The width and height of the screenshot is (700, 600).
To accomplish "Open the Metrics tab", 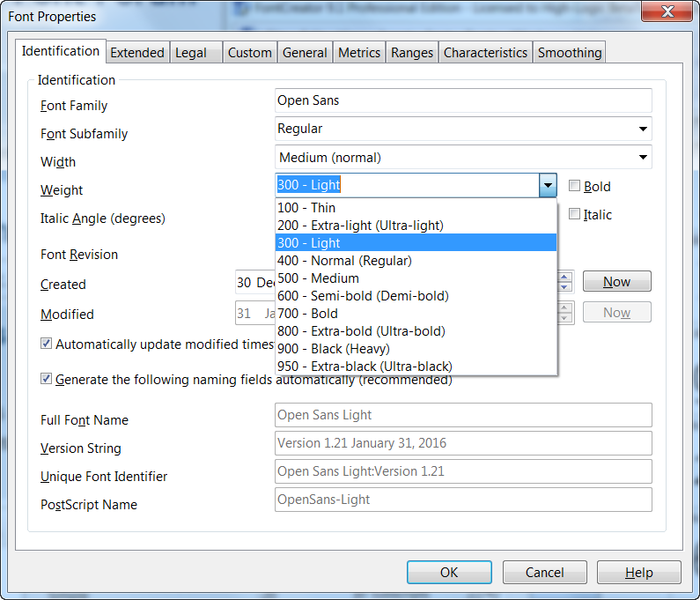I will 359,53.
